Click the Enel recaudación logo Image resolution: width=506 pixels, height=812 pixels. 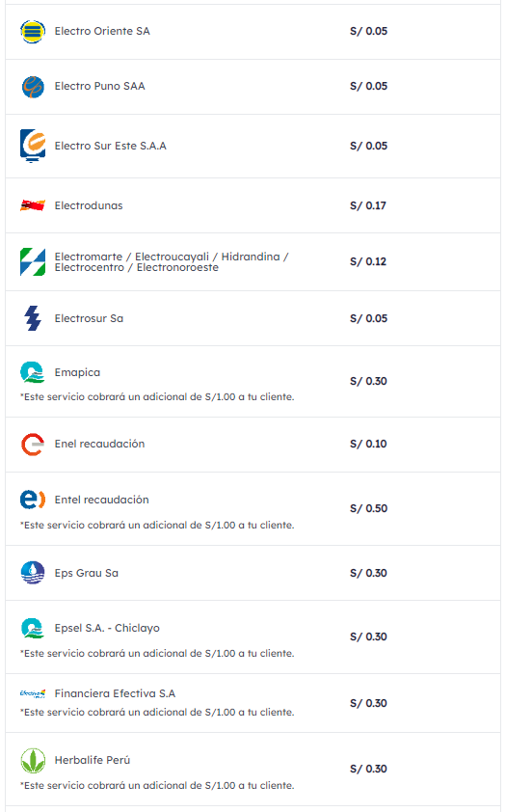click(33, 445)
